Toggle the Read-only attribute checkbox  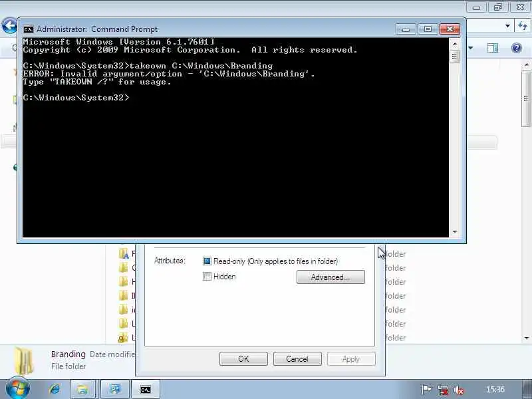(207, 261)
